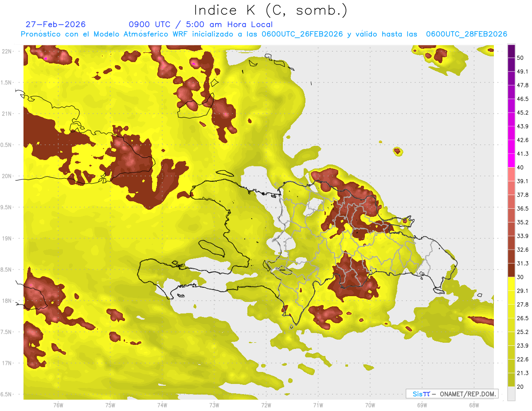Click the "0900 UTC / 5:00 am Hora Local" text
The height and width of the screenshot is (411, 532).
point(201,24)
